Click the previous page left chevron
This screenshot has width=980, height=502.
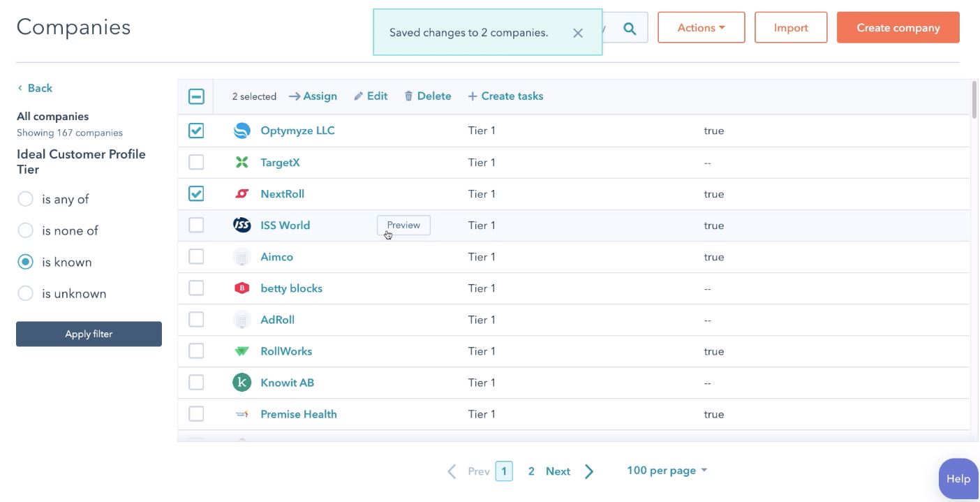452,471
